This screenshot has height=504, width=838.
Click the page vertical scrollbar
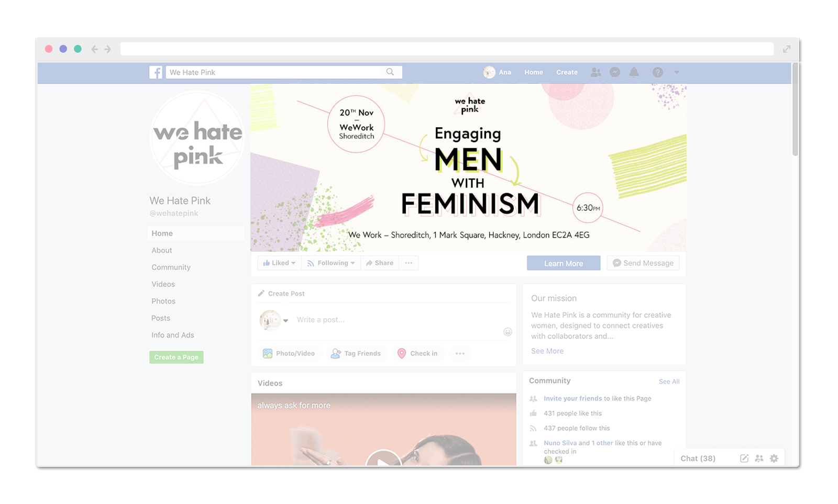pyautogui.click(x=795, y=109)
